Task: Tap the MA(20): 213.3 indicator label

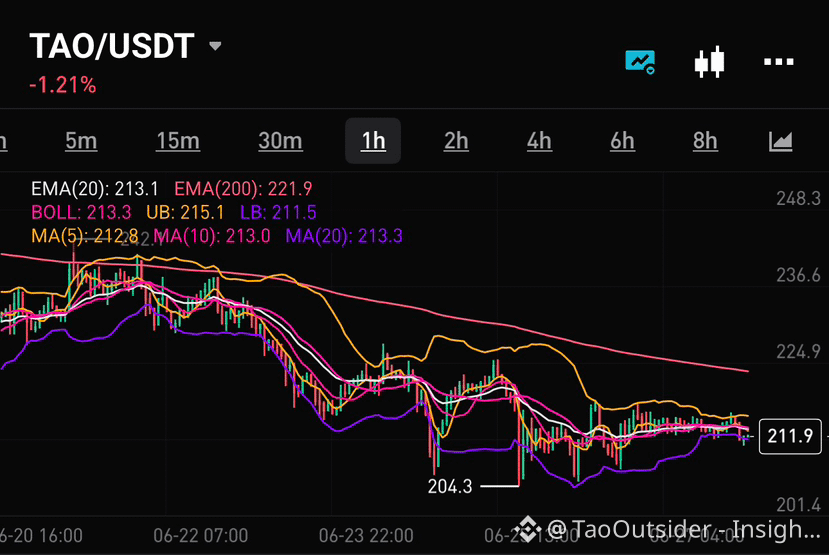Action: [344, 236]
